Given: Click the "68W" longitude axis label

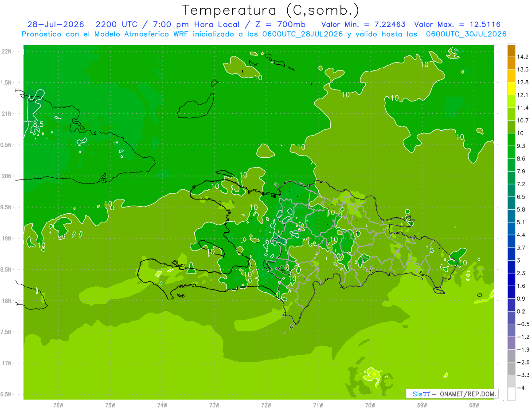Looking at the screenshot, I should tap(474, 405).
